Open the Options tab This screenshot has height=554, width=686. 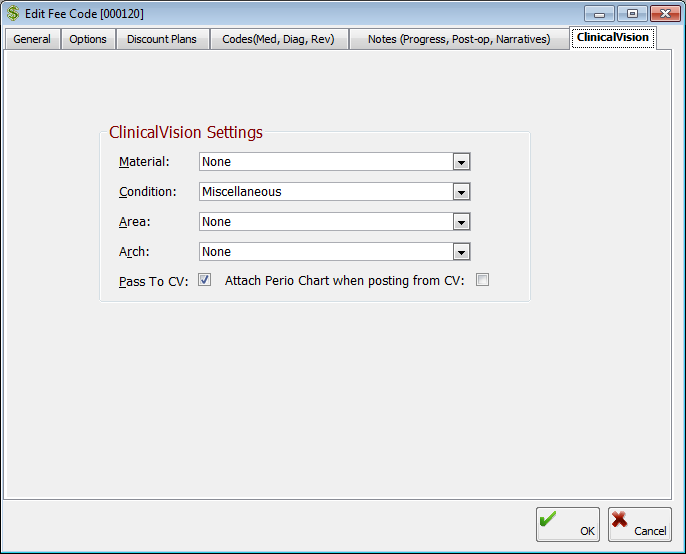[88, 39]
